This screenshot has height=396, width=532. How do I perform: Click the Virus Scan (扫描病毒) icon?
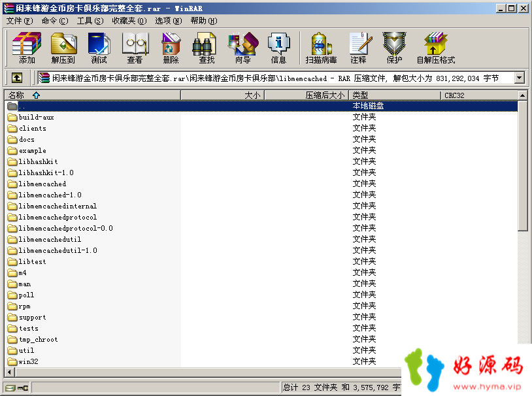321,48
